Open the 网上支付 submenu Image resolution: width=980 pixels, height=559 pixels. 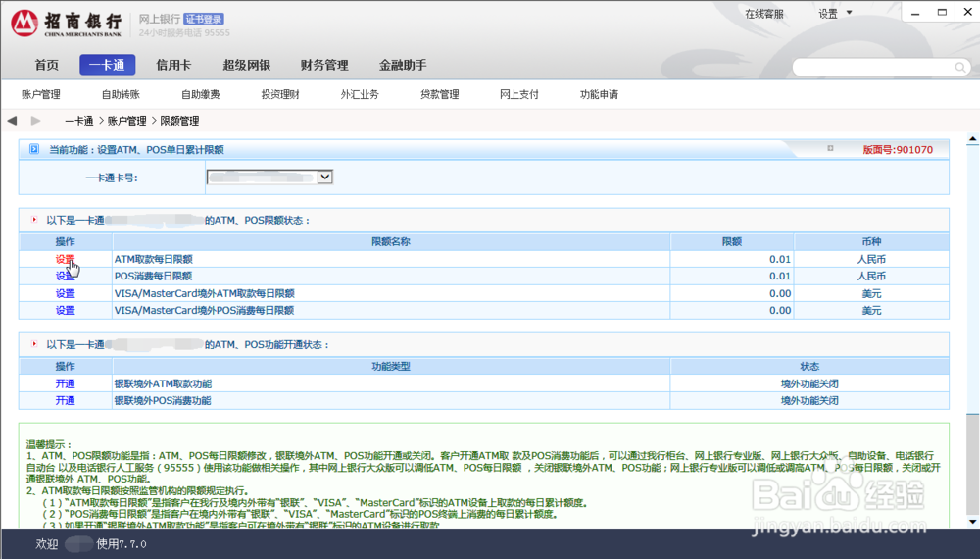pos(518,94)
